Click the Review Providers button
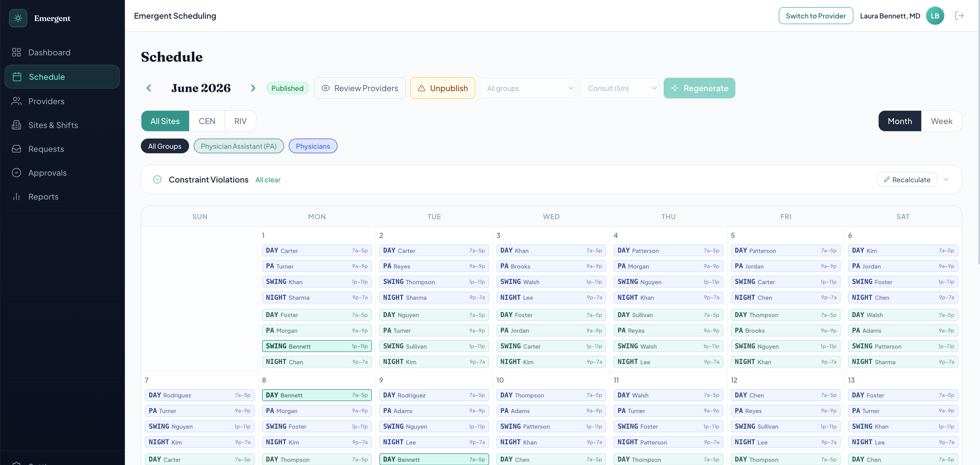Screen dimensions: 980x465 tap(360, 88)
